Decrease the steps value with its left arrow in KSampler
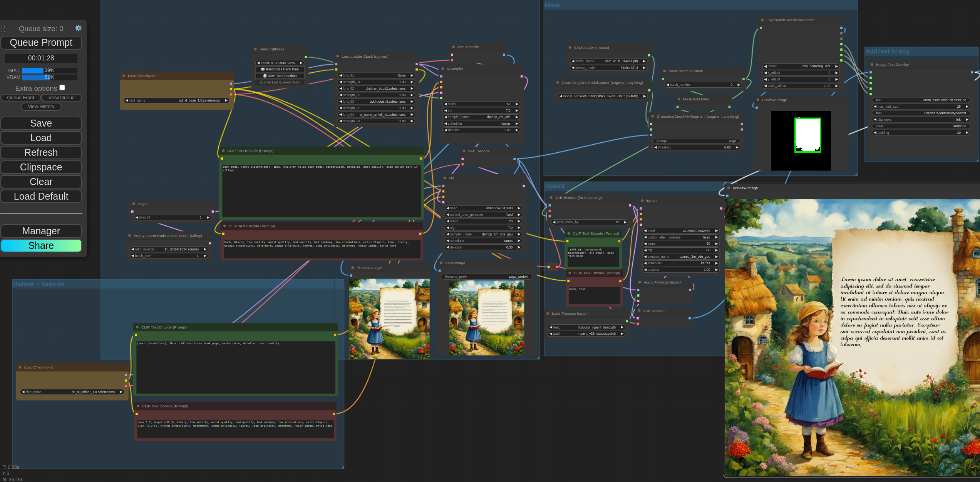 (x=446, y=104)
